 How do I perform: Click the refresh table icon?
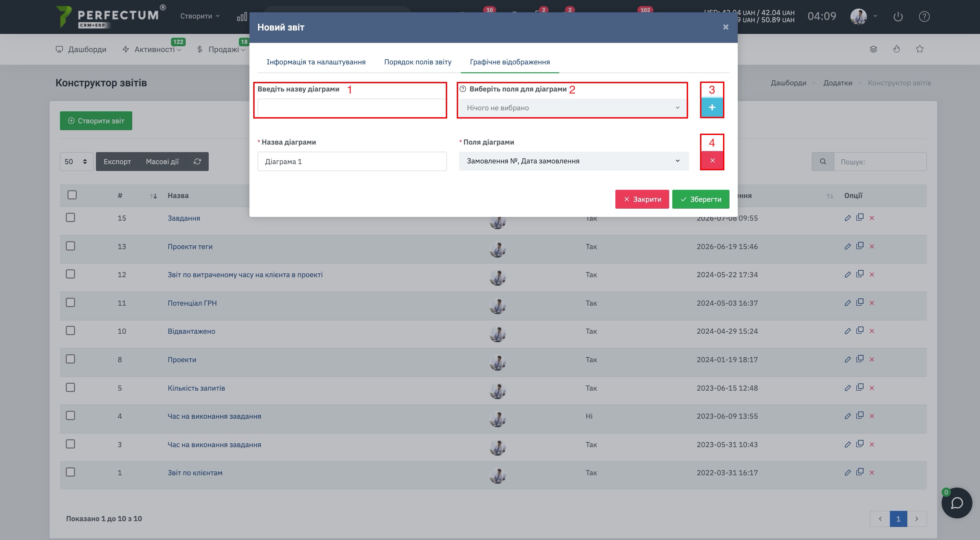pyautogui.click(x=197, y=162)
